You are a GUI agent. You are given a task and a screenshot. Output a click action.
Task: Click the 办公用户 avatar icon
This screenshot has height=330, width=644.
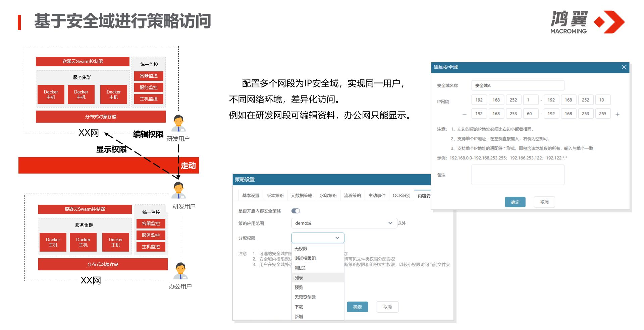click(180, 271)
